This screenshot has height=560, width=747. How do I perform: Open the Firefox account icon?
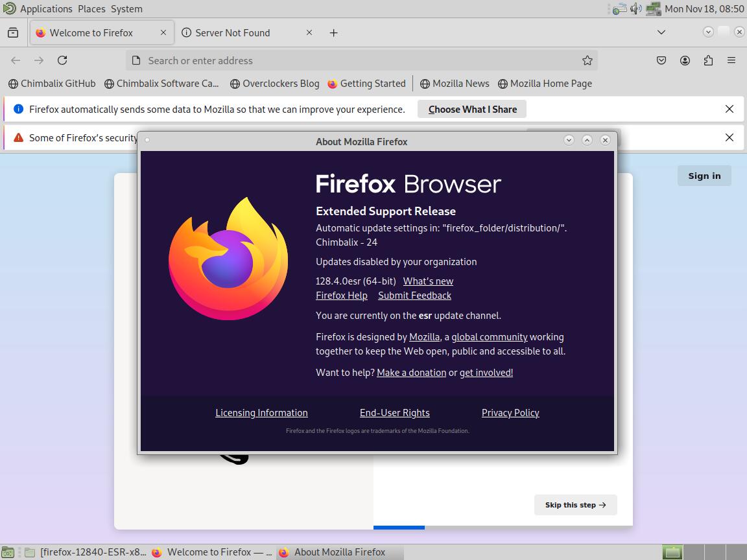click(685, 60)
